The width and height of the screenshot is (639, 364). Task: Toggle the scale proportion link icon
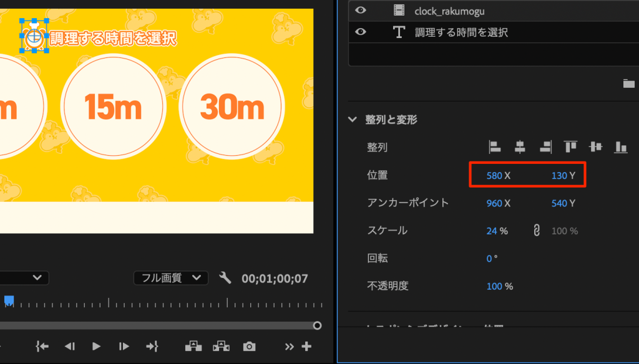click(535, 231)
